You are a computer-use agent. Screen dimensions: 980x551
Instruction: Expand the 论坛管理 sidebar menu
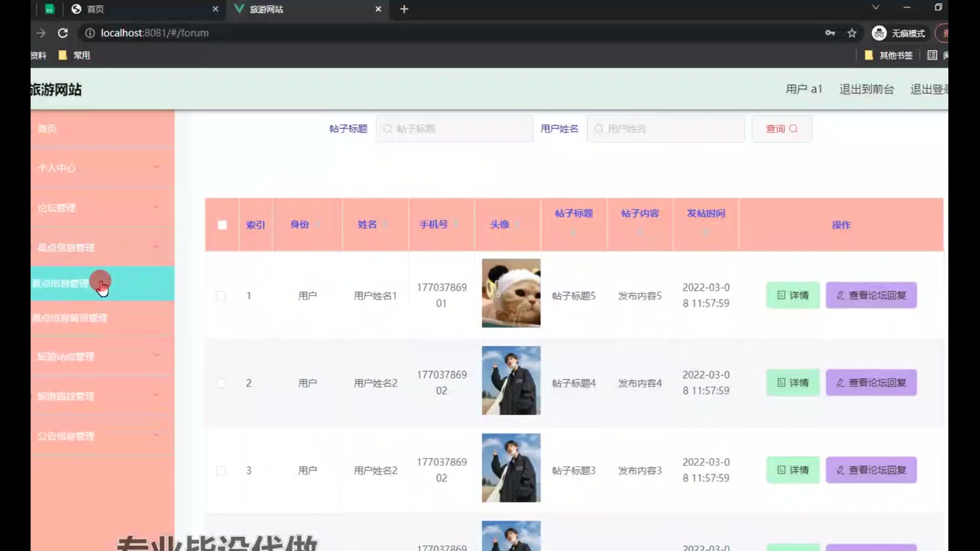click(x=102, y=208)
